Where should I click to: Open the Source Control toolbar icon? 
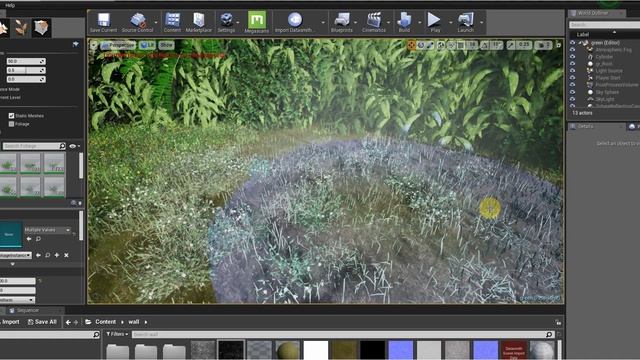point(138,22)
